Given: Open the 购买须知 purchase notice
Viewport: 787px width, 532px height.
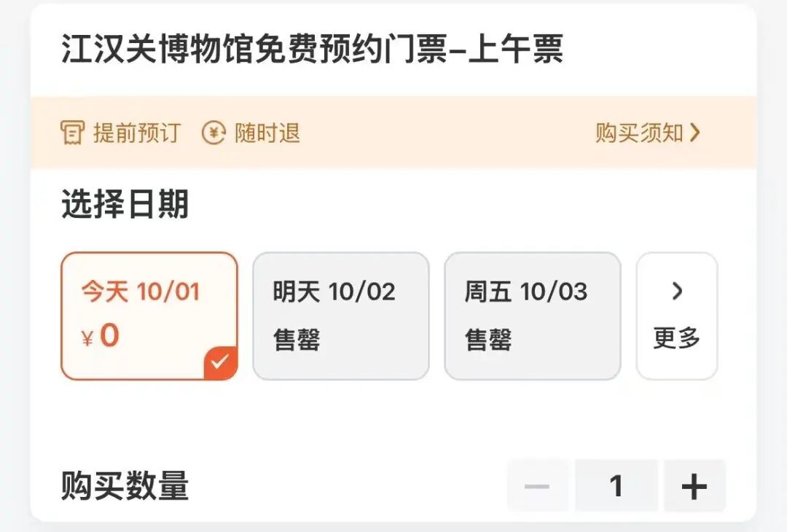Looking at the screenshot, I should [640, 133].
